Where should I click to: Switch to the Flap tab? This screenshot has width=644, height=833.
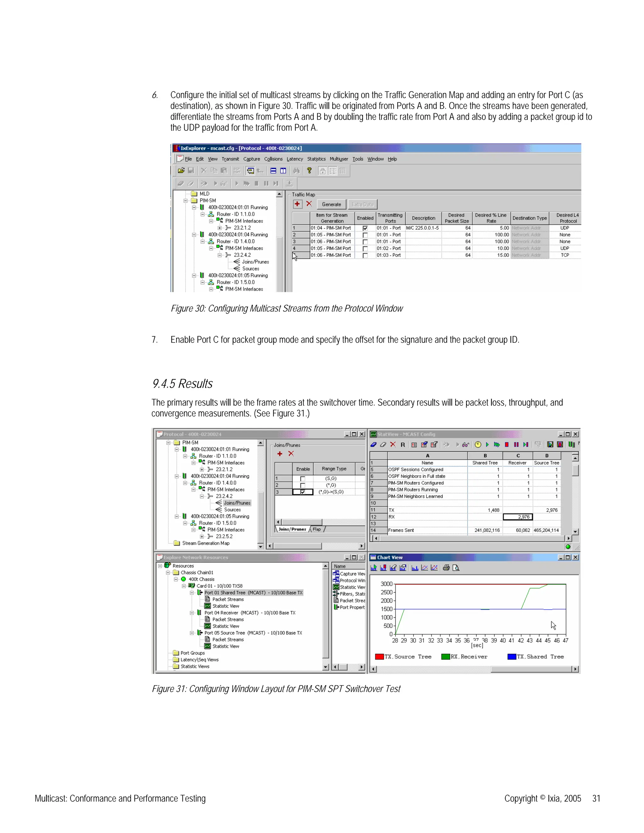click(x=317, y=529)
